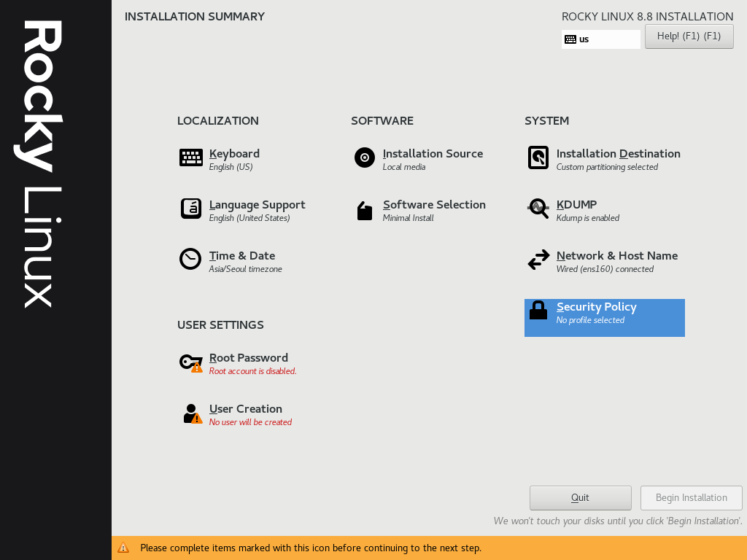The image size is (747, 560).
Task: Click the 'English (United States)' status text
Action: 249,218
